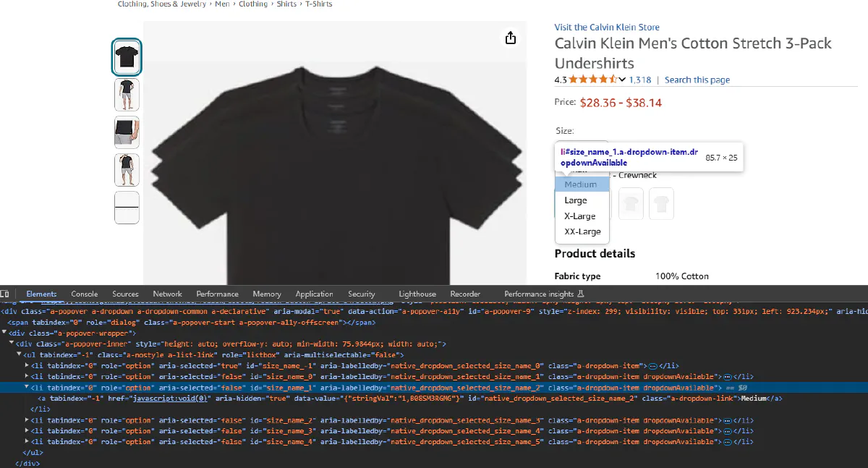868x468 pixels.
Task: Collapse the li element with id size_name_1
Action: (27, 388)
